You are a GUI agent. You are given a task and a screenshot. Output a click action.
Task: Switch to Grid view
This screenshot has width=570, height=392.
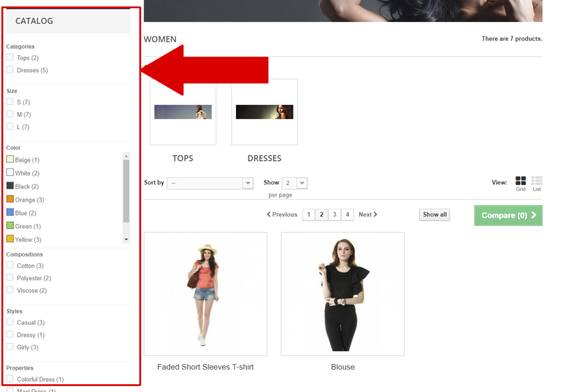(x=520, y=181)
